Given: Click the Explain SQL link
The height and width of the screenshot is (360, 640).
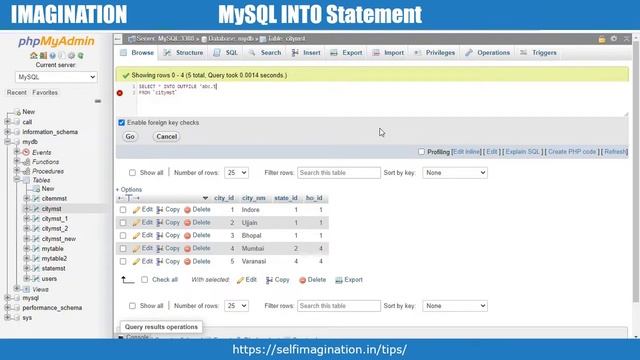Looking at the screenshot, I should pyautogui.click(x=522, y=151).
